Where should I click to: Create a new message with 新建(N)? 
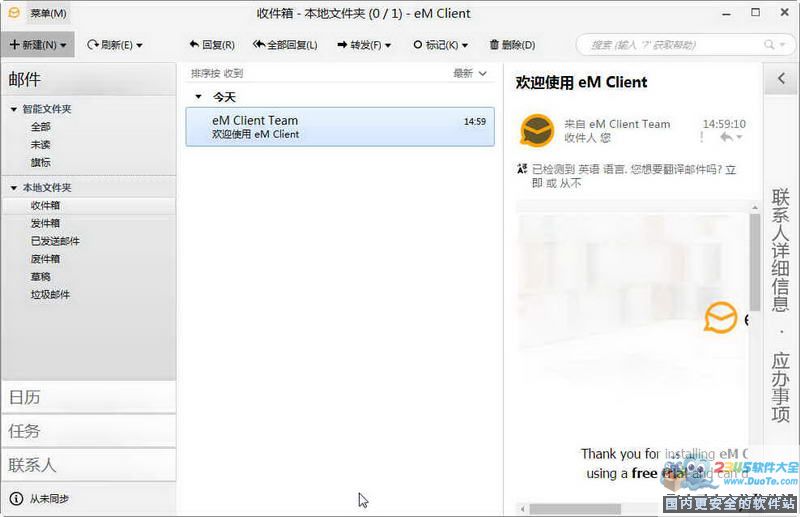(x=33, y=45)
